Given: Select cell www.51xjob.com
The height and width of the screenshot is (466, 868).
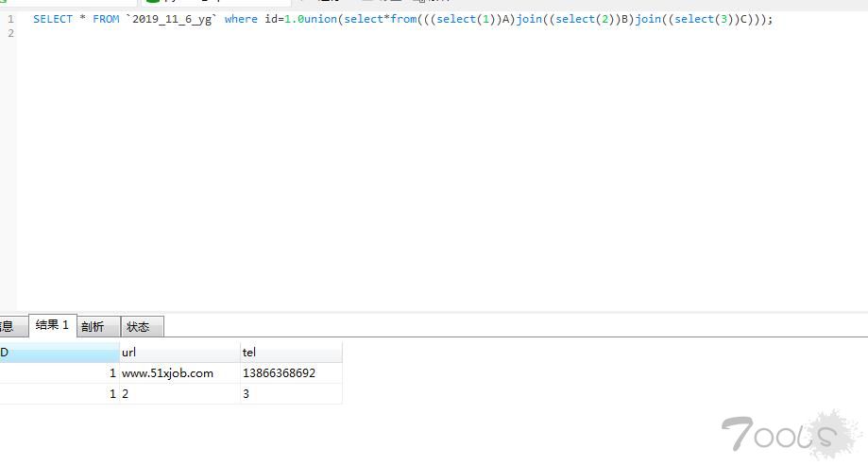Looking at the screenshot, I should point(179,373).
